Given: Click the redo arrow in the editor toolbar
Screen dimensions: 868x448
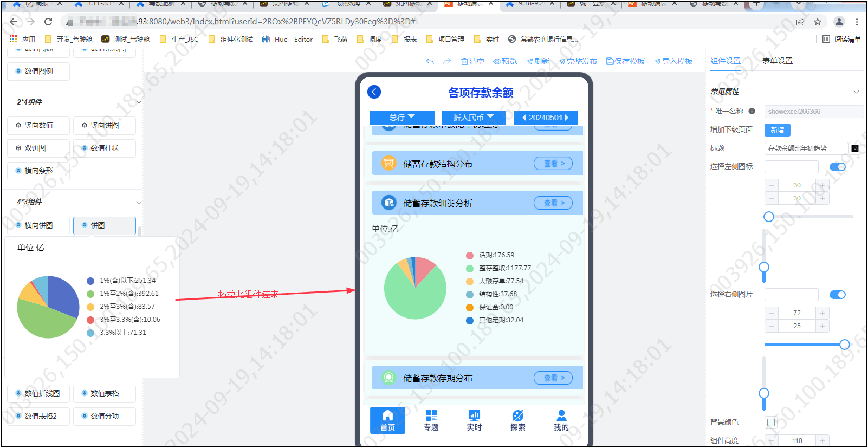Looking at the screenshot, I should point(447,61).
